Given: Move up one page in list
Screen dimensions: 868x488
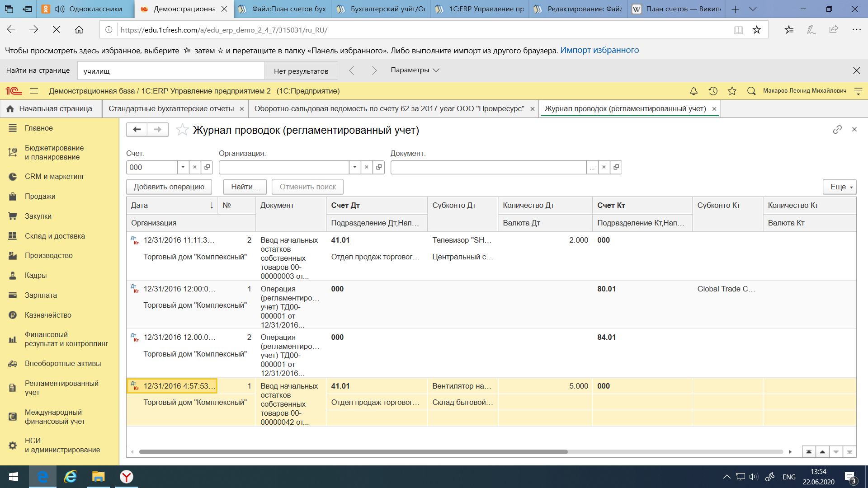Looking at the screenshot, I should coord(822,451).
